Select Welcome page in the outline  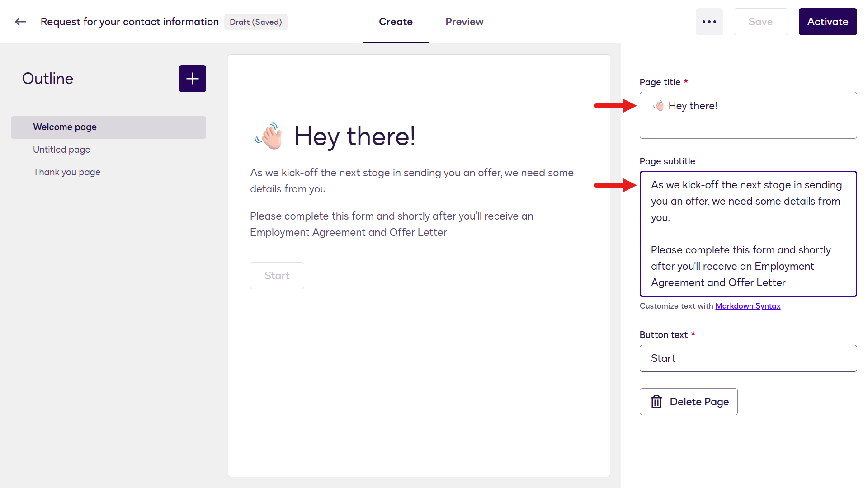tap(108, 127)
